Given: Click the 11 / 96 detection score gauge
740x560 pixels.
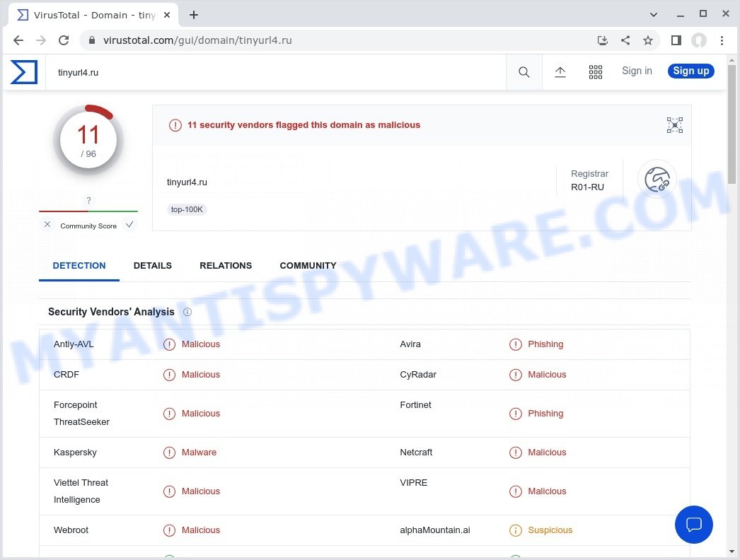Looking at the screenshot, I should [x=88, y=140].
